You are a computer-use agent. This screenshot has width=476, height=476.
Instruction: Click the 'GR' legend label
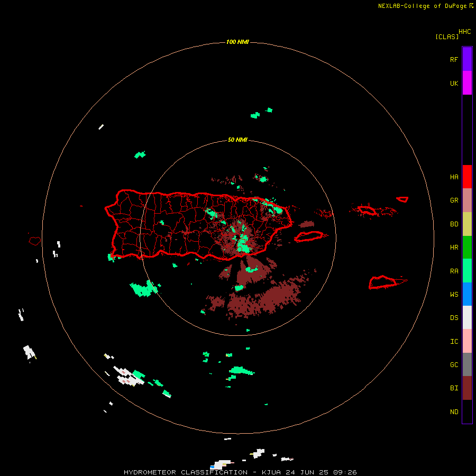pyautogui.click(x=454, y=200)
